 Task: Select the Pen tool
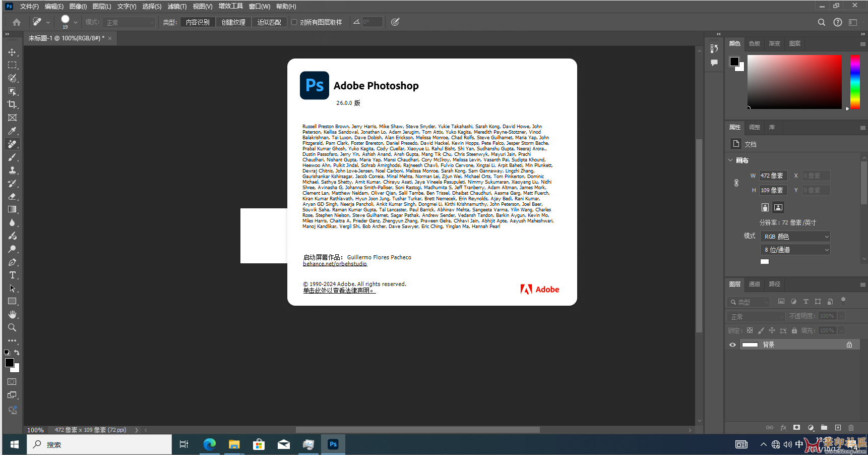[x=12, y=262]
